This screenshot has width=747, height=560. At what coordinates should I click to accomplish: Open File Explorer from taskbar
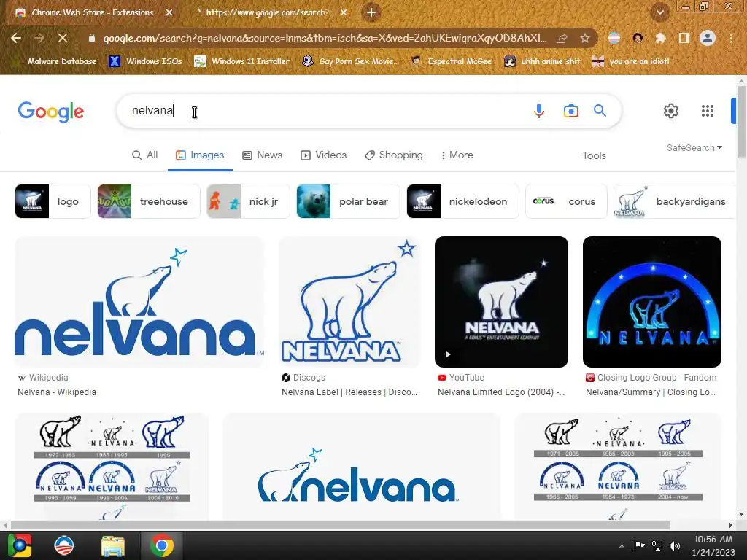[113, 545]
